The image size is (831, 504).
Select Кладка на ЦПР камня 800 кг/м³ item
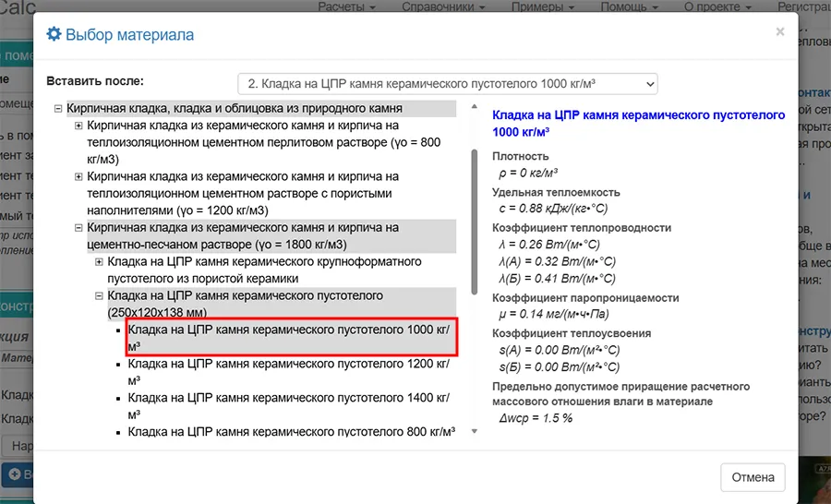(x=290, y=431)
